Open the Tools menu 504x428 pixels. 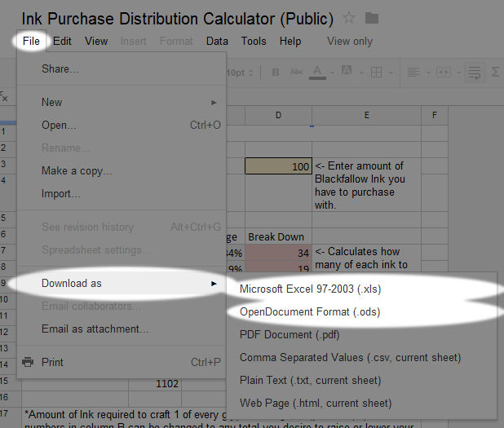click(254, 41)
